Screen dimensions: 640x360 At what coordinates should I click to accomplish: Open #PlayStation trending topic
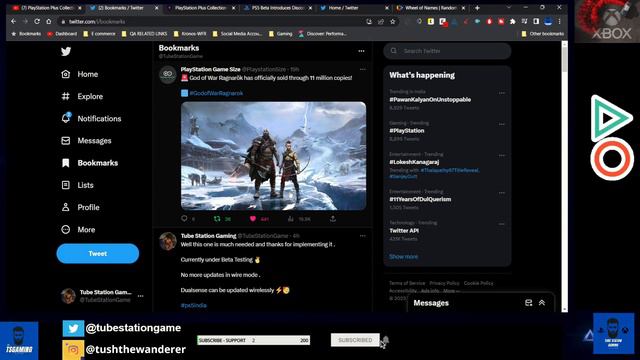407,131
